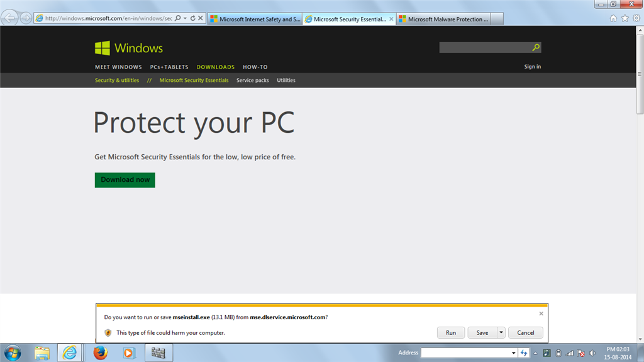Click Internet Explorer taskbar icon
The width and height of the screenshot is (644, 362).
point(69,353)
